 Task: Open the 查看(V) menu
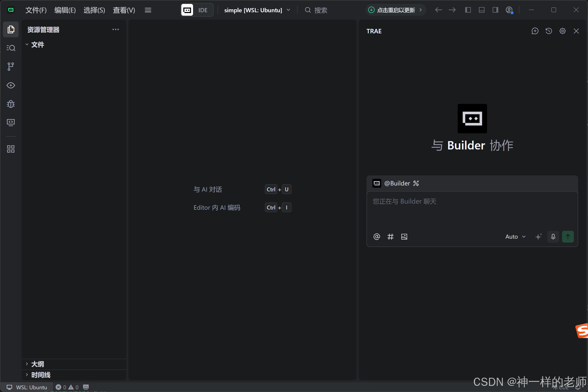(124, 10)
